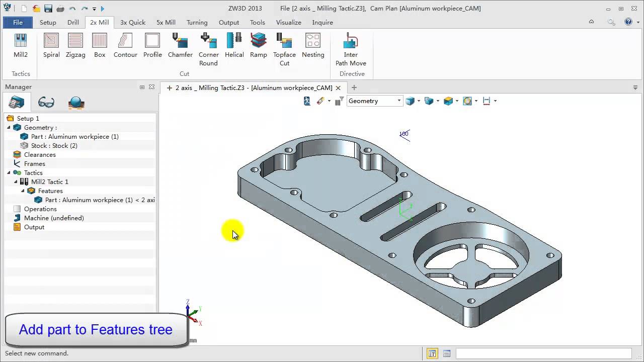Collapse the Mill2 Tactic 1 node

(x=16, y=182)
